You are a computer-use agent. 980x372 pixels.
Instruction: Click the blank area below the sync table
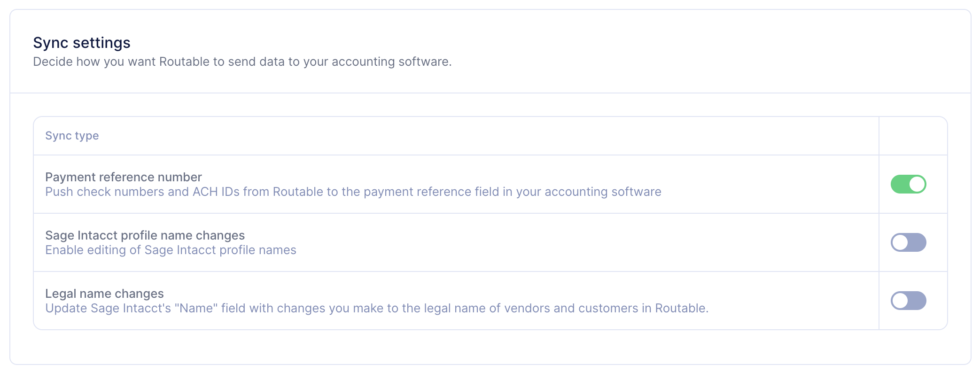[490, 347]
